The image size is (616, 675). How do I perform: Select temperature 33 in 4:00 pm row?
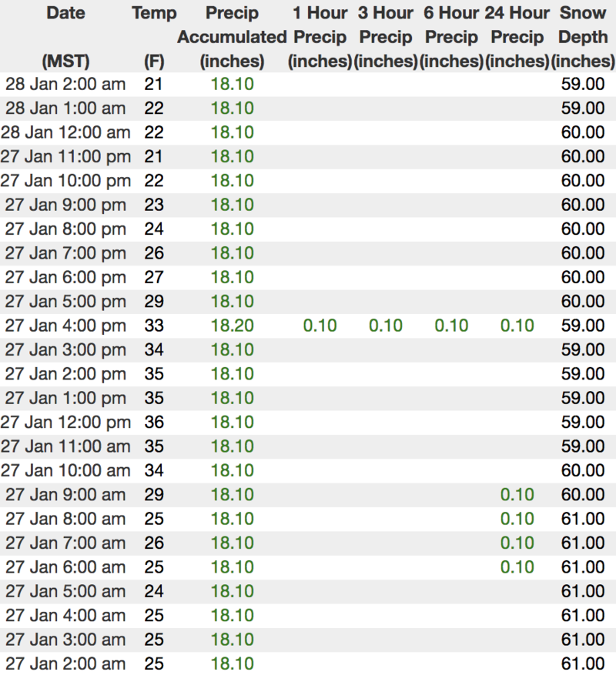[x=154, y=326]
